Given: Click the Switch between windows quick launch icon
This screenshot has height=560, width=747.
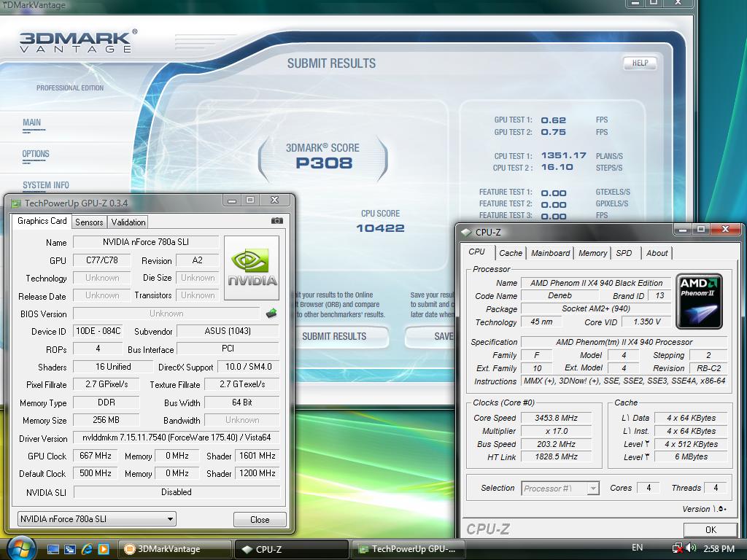Looking at the screenshot, I should click(x=69, y=549).
